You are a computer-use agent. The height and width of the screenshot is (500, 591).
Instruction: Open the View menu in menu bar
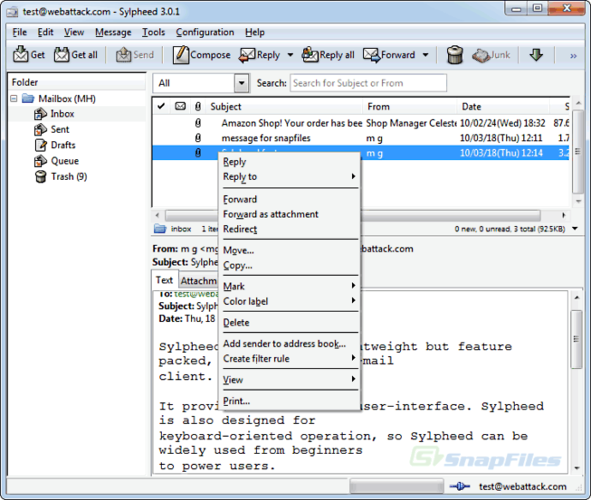pos(74,32)
